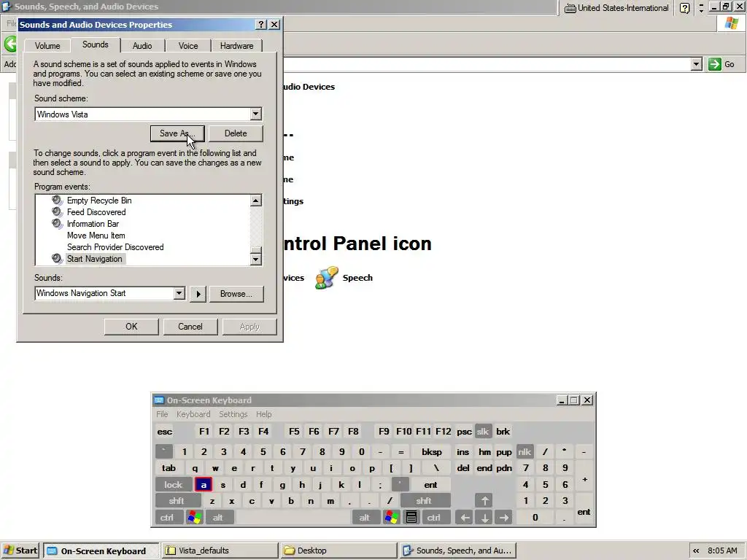Switch to the Desktop taskbar window
747x560 pixels.
click(x=338, y=551)
